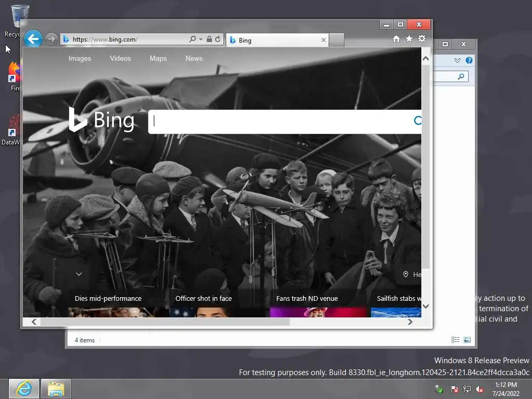
Task: Click the horizontal scrollbar right arrow
Action: [x=410, y=322]
